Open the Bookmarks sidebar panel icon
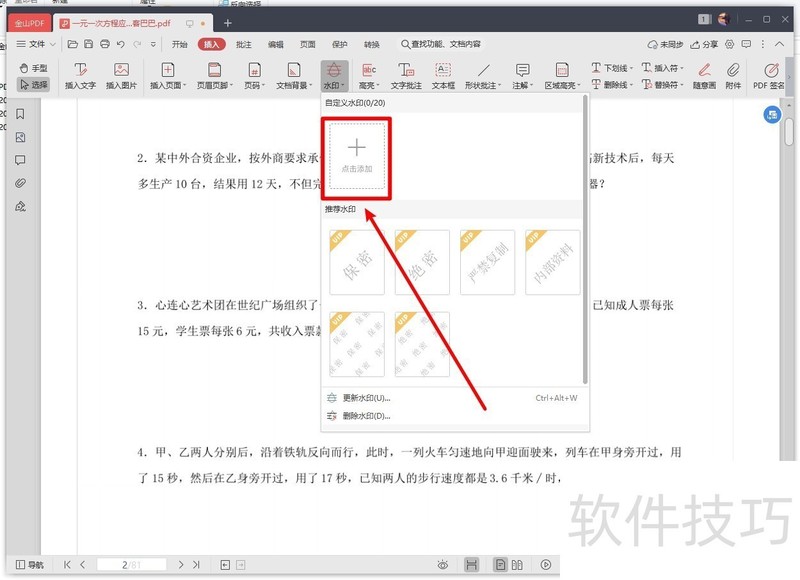This screenshot has width=800, height=580. (20, 114)
